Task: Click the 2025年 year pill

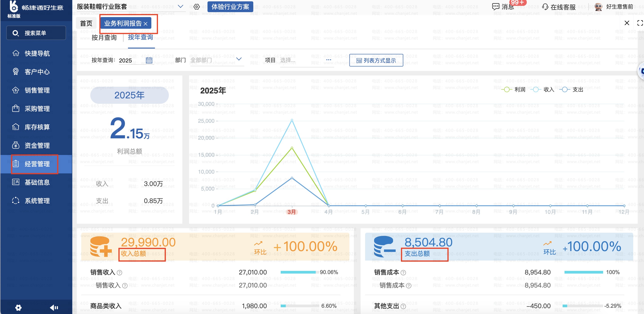Action: pos(129,95)
